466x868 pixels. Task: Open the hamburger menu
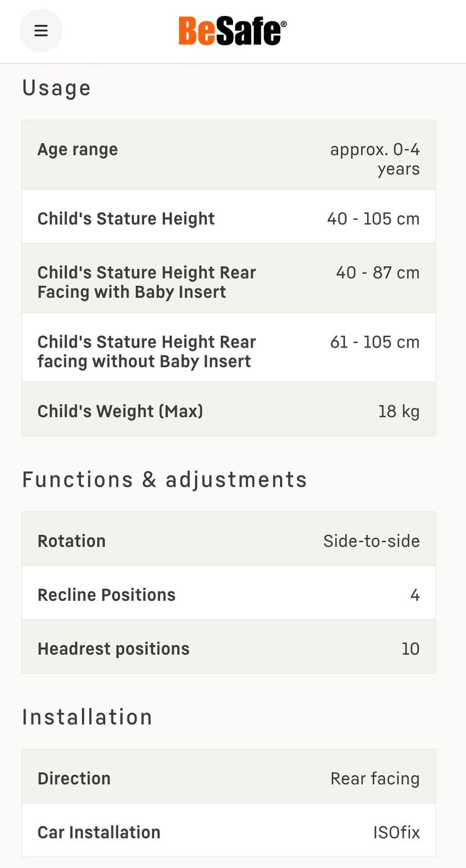click(x=41, y=31)
